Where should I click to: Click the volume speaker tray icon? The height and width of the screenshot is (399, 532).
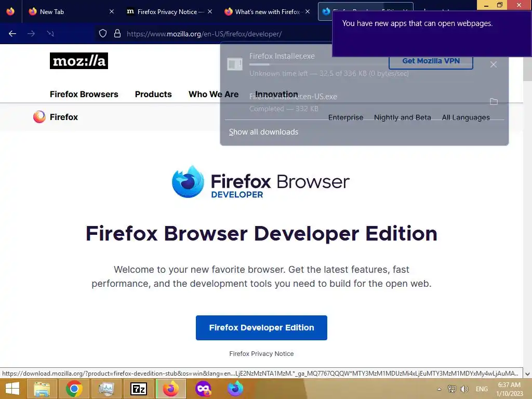pyautogui.click(x=464, y=389)
